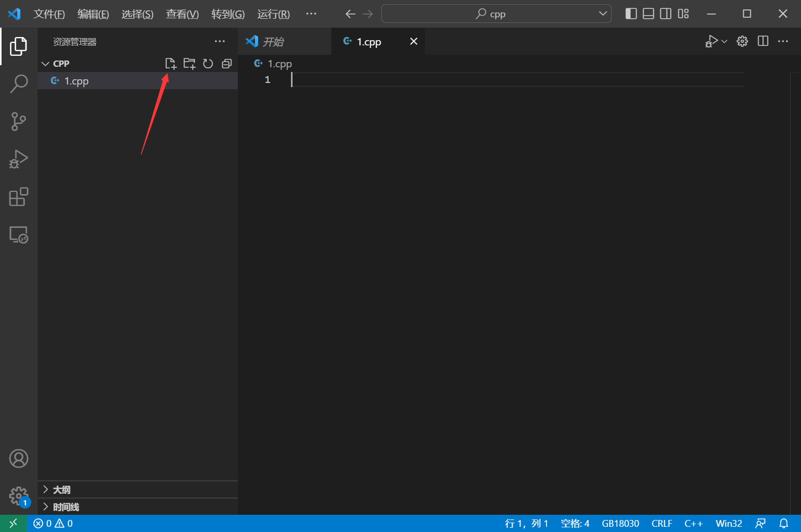Click the New File icon in CPP folder
801x532 pixels.
[x=171, y=64]
